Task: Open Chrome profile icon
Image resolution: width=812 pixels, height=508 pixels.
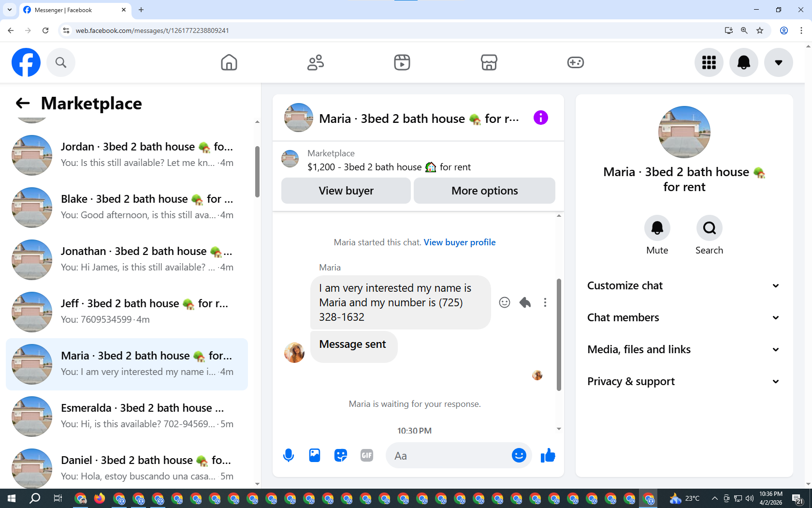Action: click(784, 30)
